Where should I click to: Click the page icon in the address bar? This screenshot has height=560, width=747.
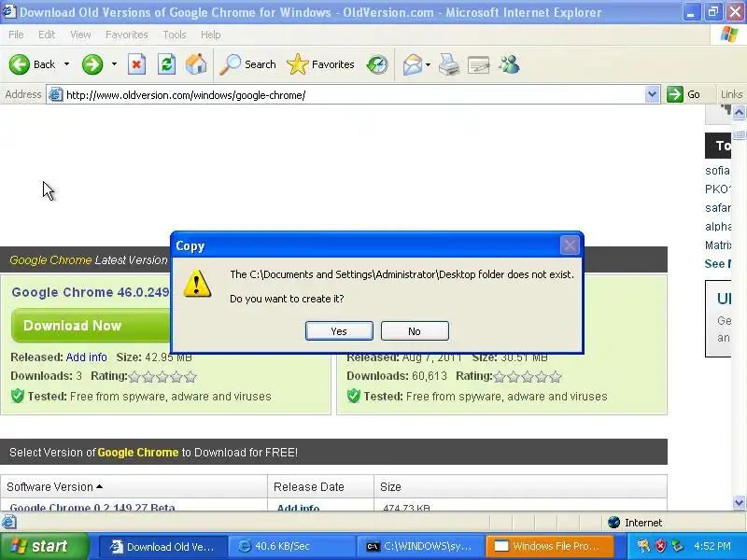pos(56,95)
